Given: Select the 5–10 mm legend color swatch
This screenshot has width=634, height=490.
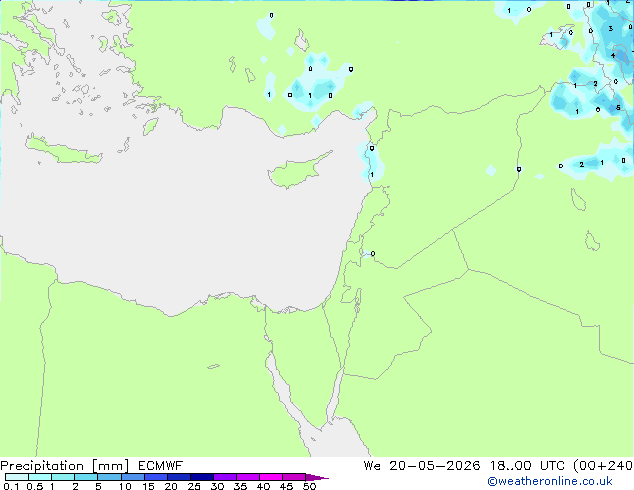Looking at the screenshot, I should pyautogui.click(x=109, y=477).
